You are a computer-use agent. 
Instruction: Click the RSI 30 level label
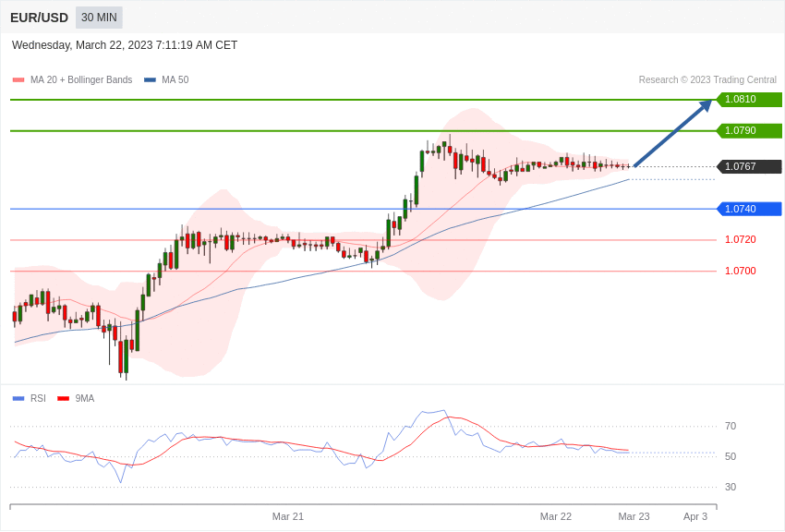[731, 487]
